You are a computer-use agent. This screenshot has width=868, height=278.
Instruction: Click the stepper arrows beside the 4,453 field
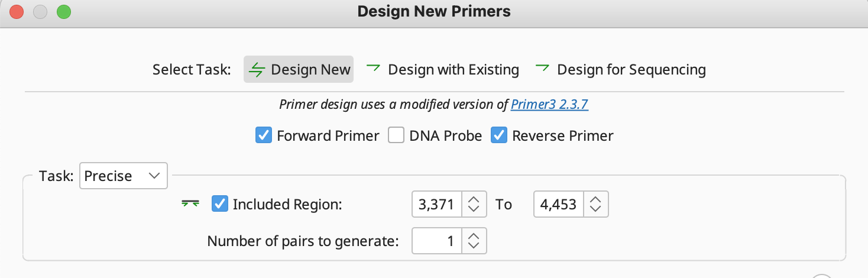(595, 205)
